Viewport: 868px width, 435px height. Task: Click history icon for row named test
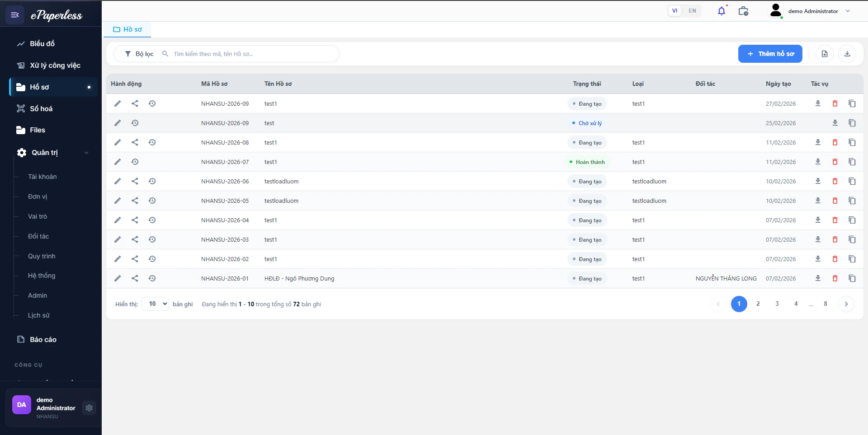tap(135, 123)
